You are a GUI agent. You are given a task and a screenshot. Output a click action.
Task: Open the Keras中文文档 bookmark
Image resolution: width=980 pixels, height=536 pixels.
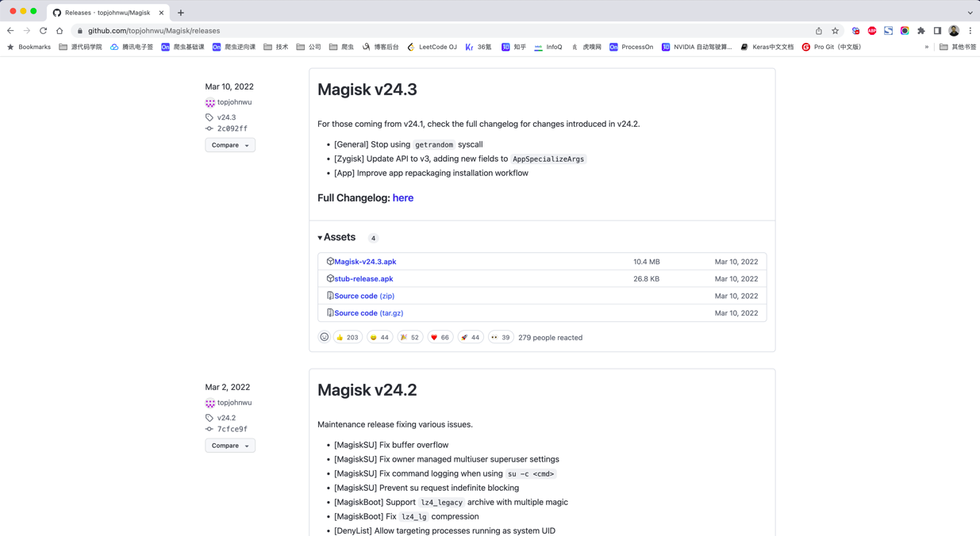point(767,47)
